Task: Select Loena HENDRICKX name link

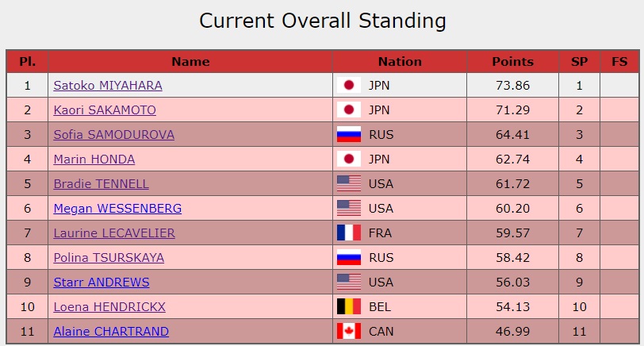Action: point(109,307)
